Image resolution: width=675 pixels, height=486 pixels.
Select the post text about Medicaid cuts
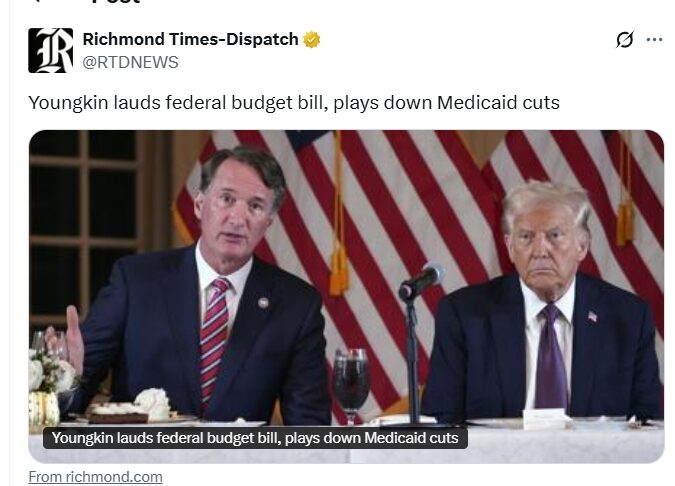(294, 103)
